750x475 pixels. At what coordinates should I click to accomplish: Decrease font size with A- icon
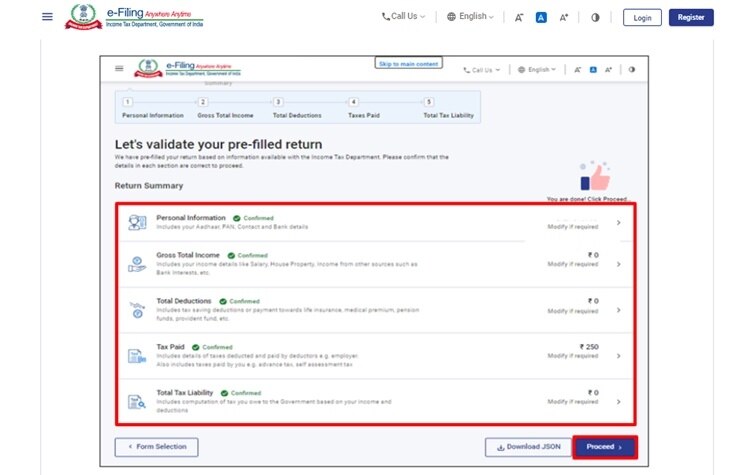coord(519,17)
